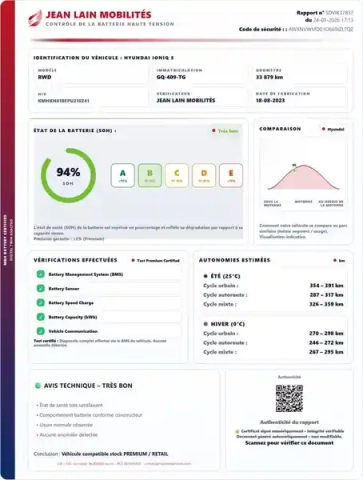Click the sun bullet beside ÉTÉ (25°C)
The height and width of the screenshot is (480, 363).
pyautogui.click(x=205, y=276)
